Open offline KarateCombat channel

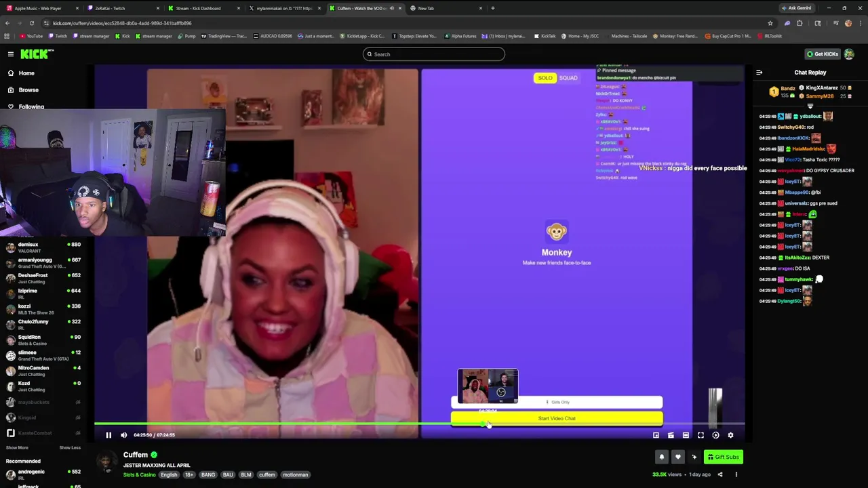pyautogui.click(x=43, y=433)
